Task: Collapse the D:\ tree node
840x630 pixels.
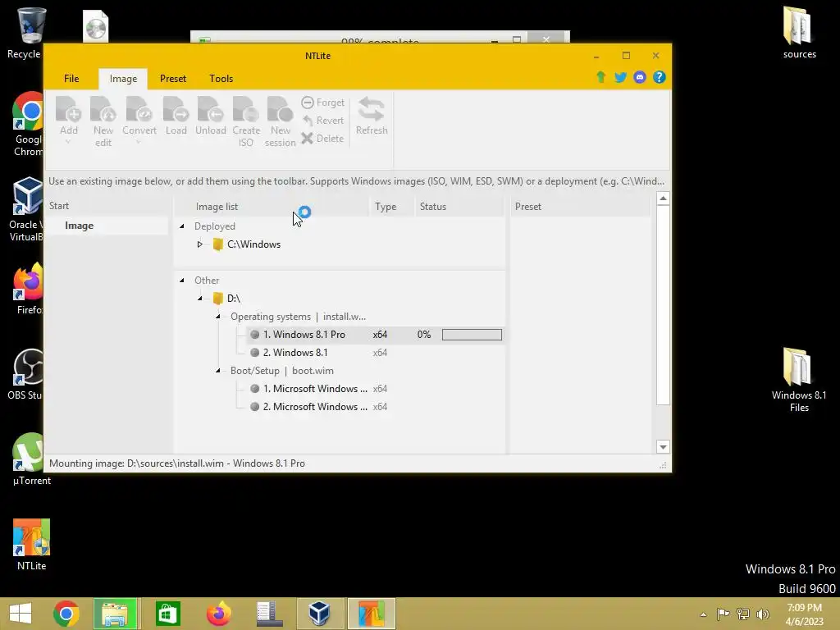Action: pyautogui.click(x=200, y=299)
